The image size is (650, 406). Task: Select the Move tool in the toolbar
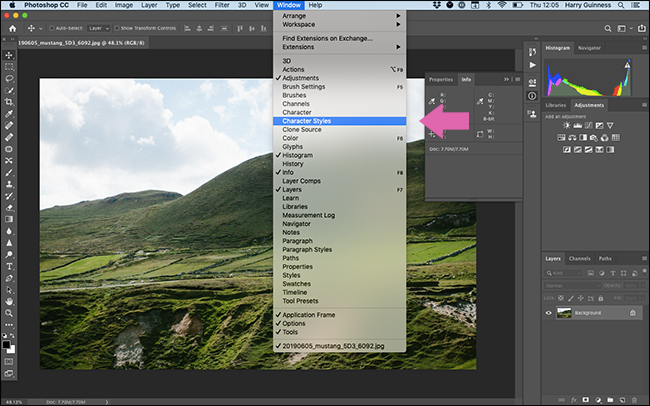[x=9, y=54]
